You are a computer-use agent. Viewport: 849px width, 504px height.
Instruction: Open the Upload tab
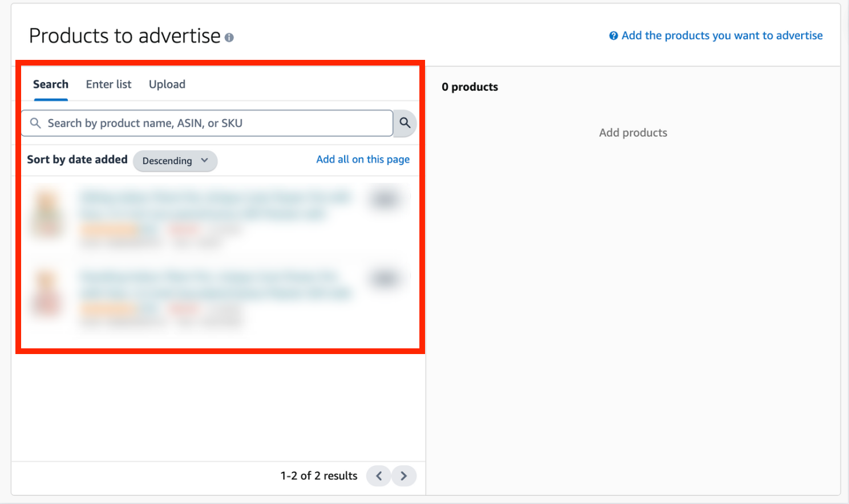point(167,84)
